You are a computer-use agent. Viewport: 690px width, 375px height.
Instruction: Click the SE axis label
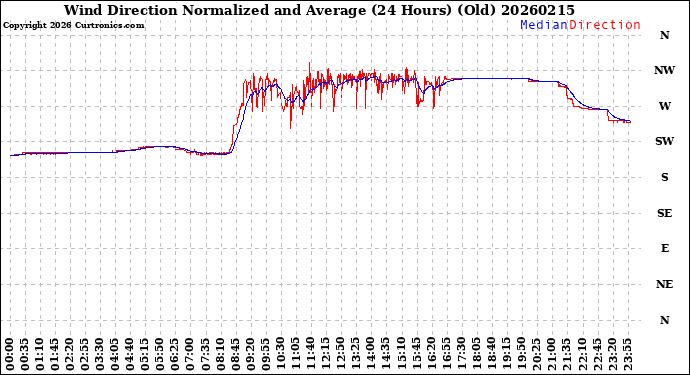pyautogui.click(x=664, y=213)
